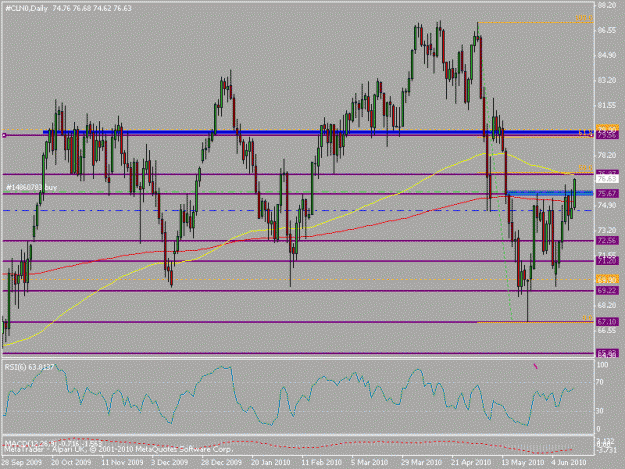Viewport: 625px width, 469px height.
Task: Click the Fibonacci 61.8 level label
Action: [x=586, y=133]
